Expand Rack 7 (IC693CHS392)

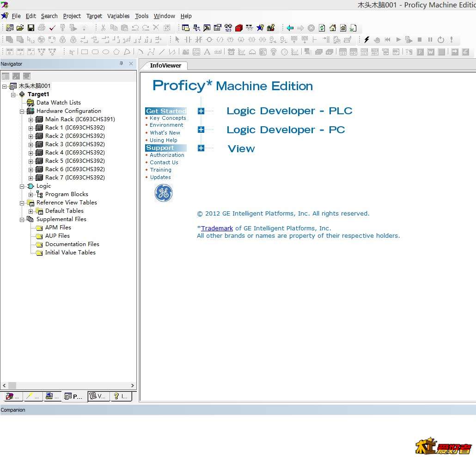coord(31,178)
